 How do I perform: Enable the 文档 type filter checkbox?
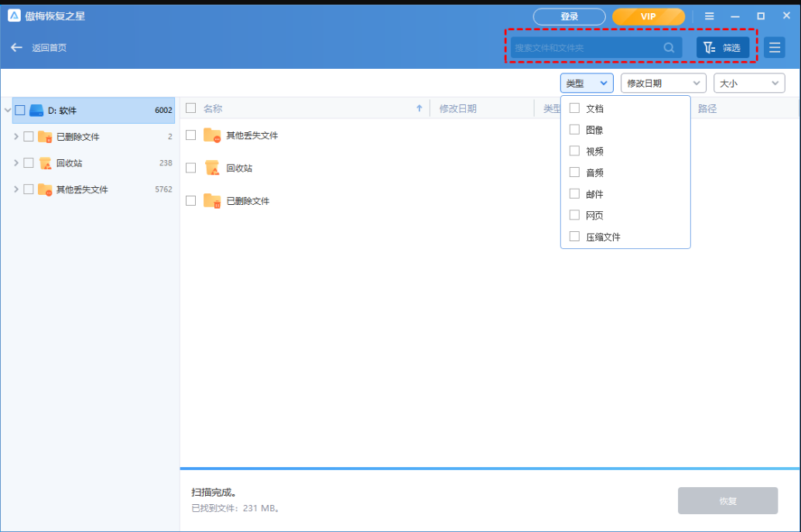coord(575,108)
